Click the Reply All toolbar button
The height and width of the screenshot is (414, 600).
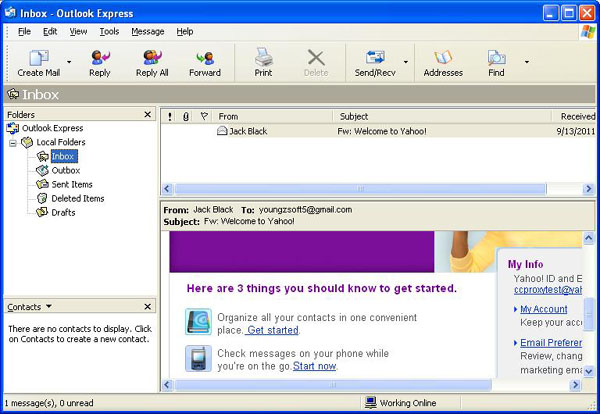tap(152, 63)
